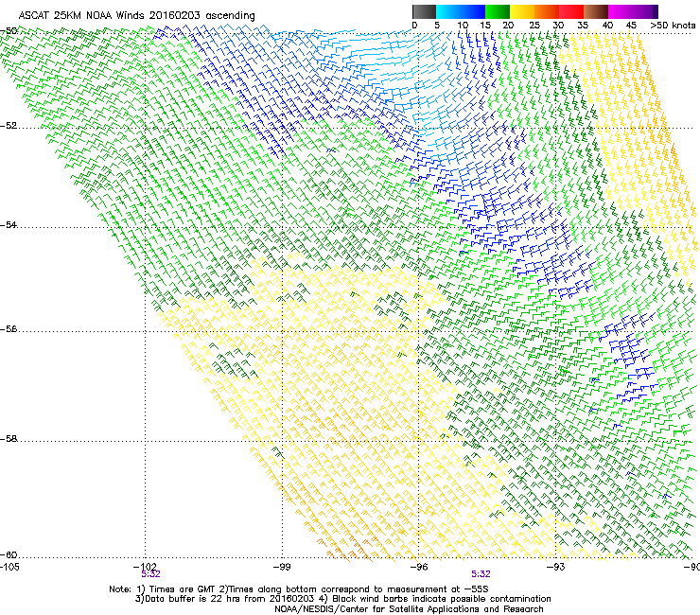Click the purple 5:32 time under -102
Viewport: 700px width, 615px height.
point(150,574)
